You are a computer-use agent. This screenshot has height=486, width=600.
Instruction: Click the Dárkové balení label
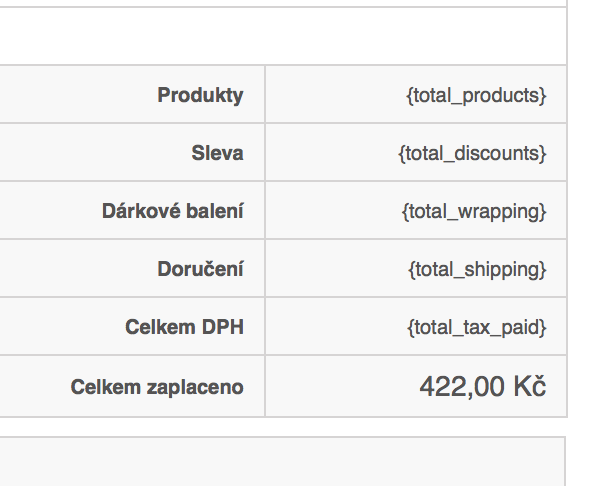coord(172,212)
